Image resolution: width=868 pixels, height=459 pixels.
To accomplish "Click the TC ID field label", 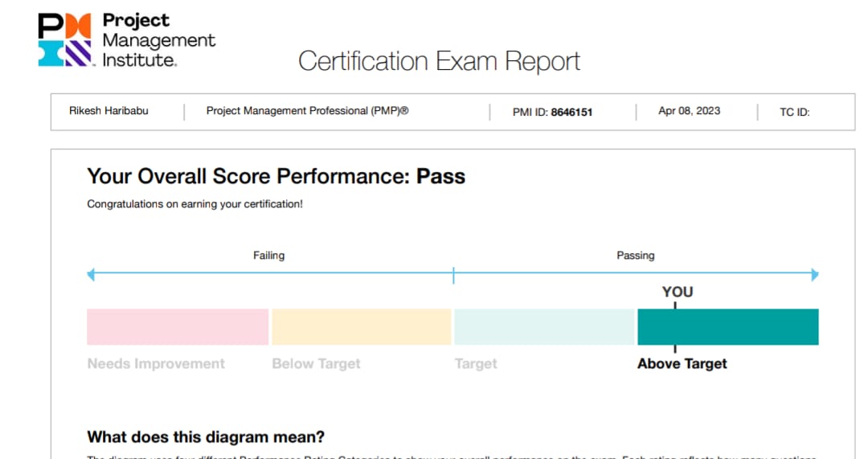I will click(x=794, y=112).
